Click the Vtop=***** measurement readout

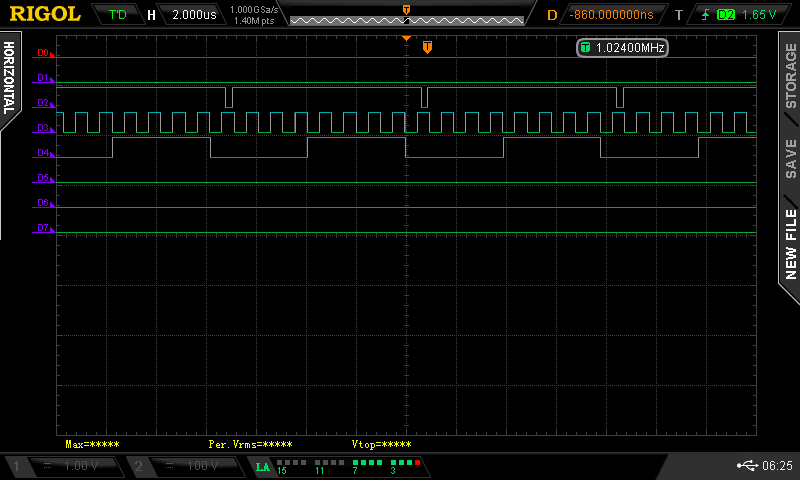tap(382, 444)
